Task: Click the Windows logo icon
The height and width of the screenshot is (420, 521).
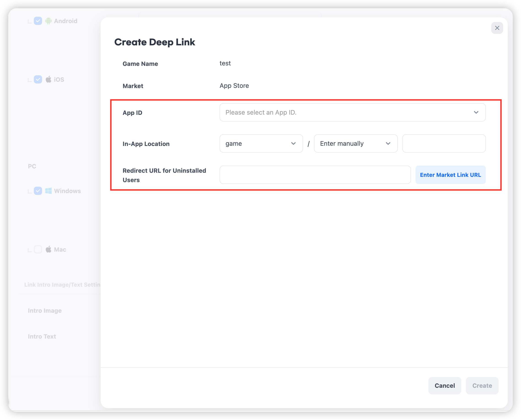Action: click(48, 191)
